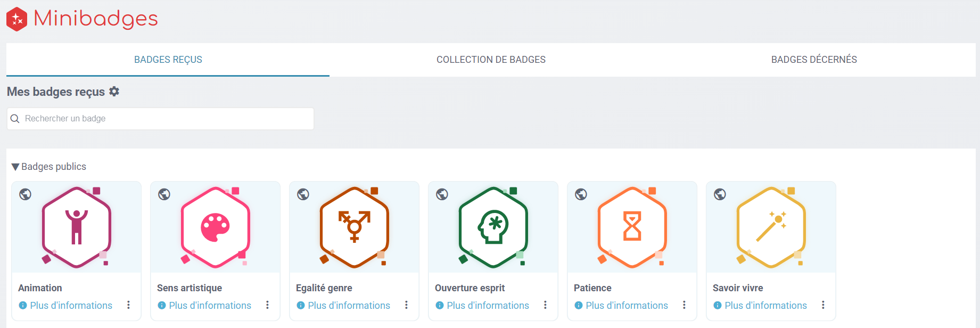Open Plus d'informations for Egalité genre
Screen dimensions: 980x328
(349, 306)
